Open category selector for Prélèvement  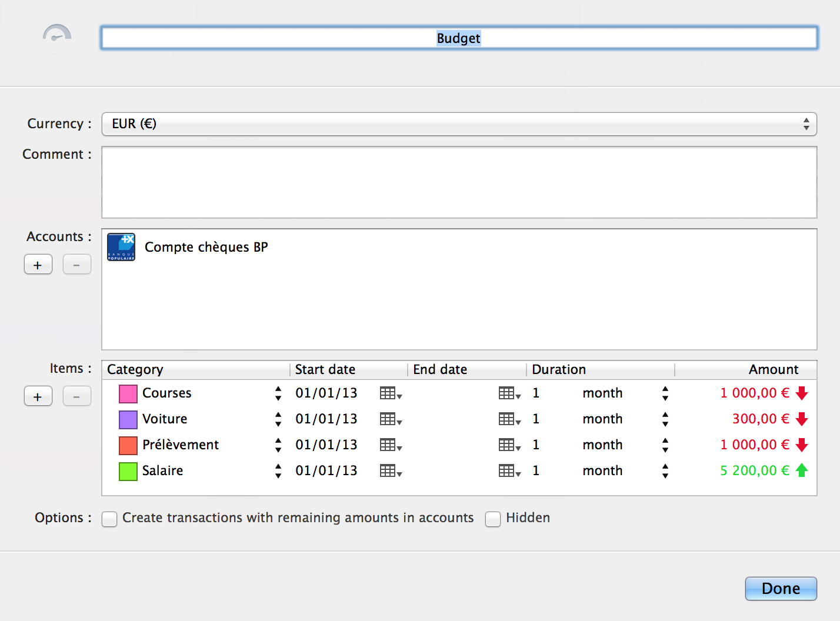point(278,445)
